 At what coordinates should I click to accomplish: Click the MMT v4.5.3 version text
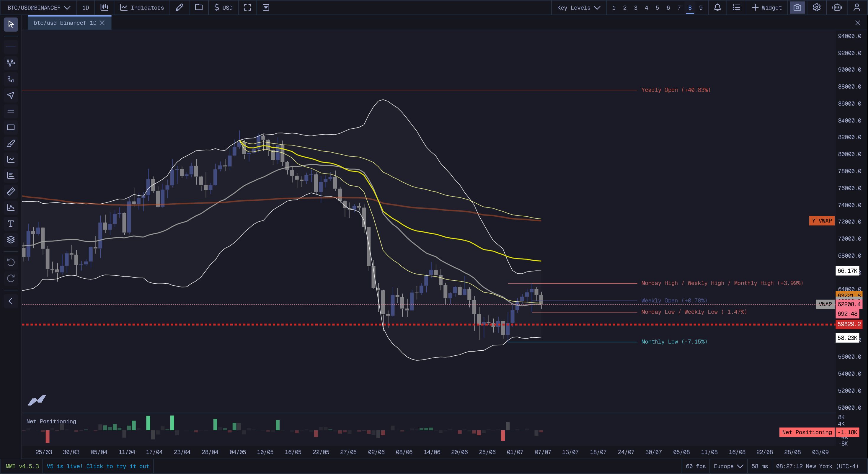pyautogui.click(x=22, y=466)
